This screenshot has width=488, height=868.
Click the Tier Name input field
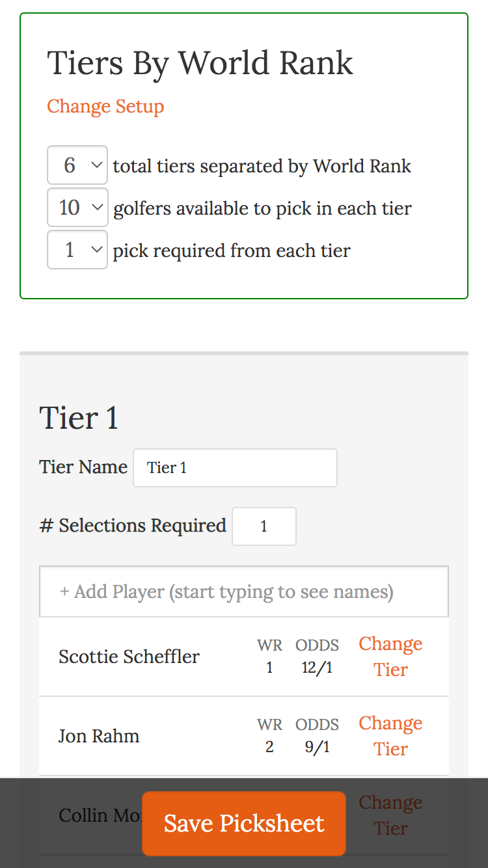[234, 467]
